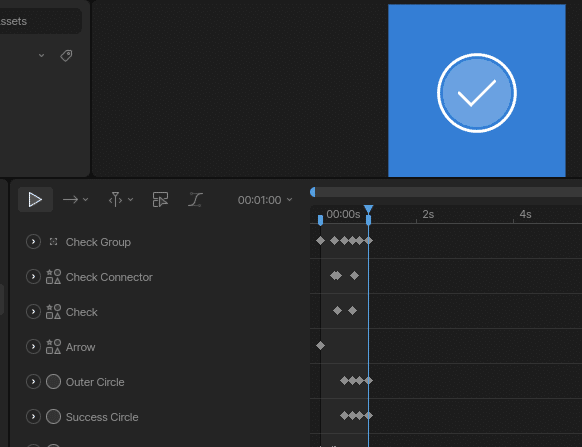Open the 00:01:00 timecode dropdown
Image resolution: width=582 pixels, height=447 pixels.
pyautogui.click(x=265, y=200)
